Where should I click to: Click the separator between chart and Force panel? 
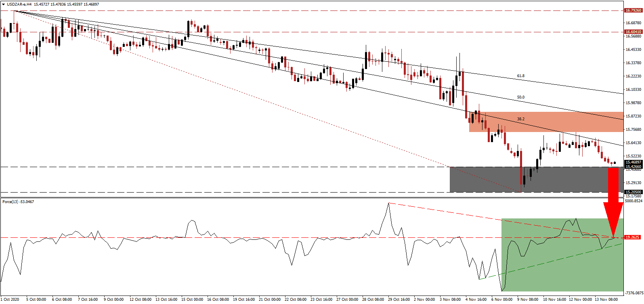click(x=311, y=198)
